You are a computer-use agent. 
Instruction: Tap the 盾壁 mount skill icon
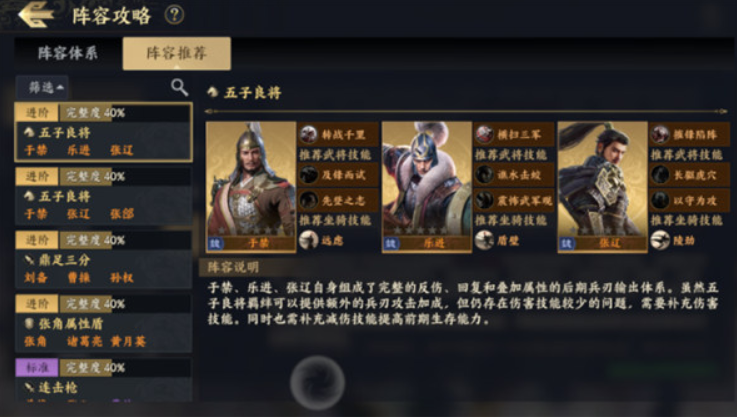[484, 240]
